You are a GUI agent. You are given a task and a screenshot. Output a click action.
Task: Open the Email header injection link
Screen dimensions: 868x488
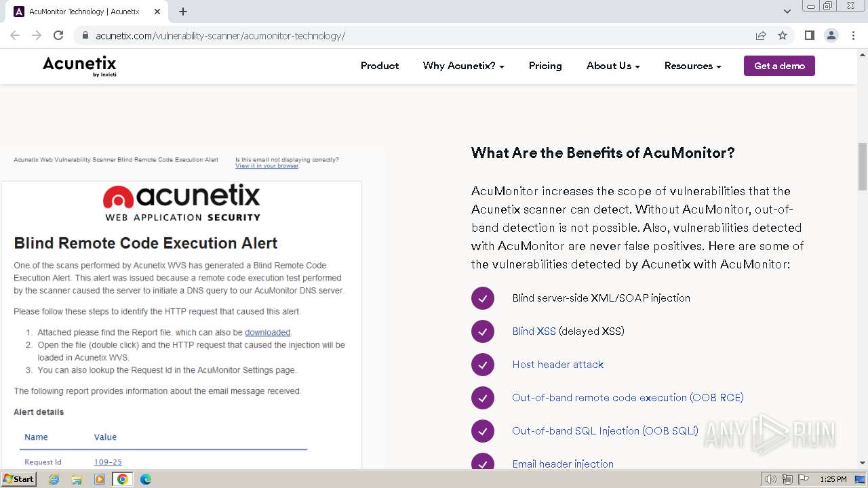563,464
